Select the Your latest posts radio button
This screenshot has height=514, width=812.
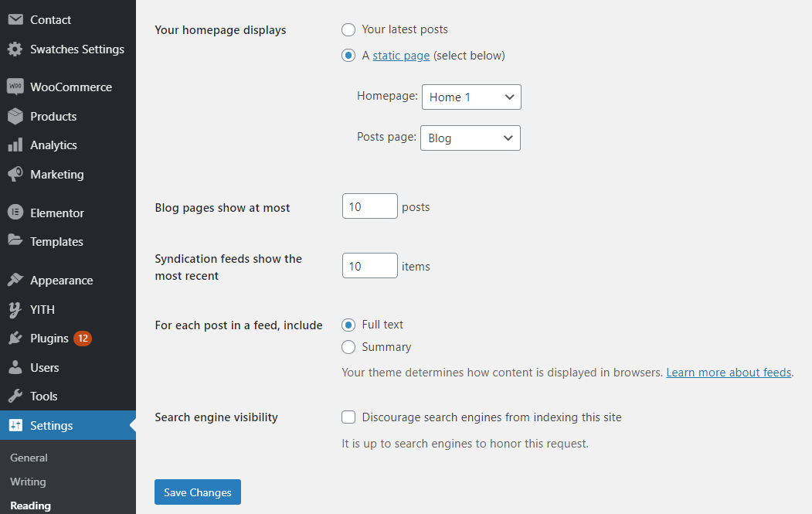[x=348, y=29]
